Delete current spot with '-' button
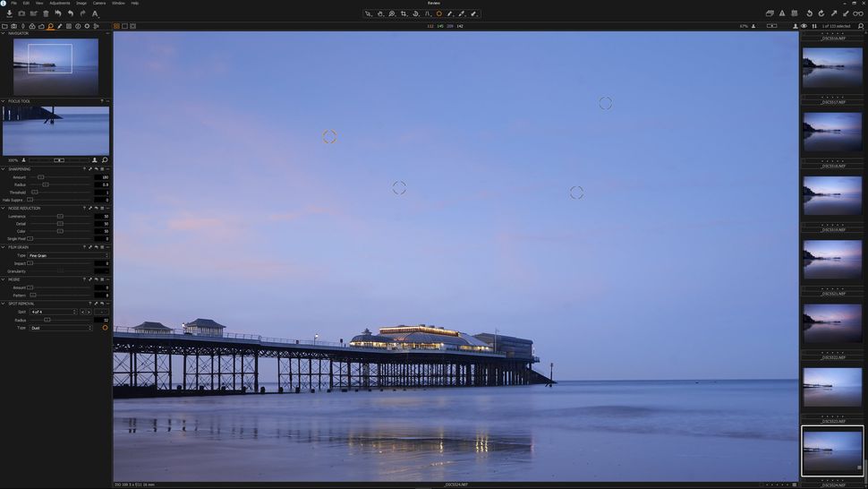Screen dimensions: 868x489 pos(102,312)
